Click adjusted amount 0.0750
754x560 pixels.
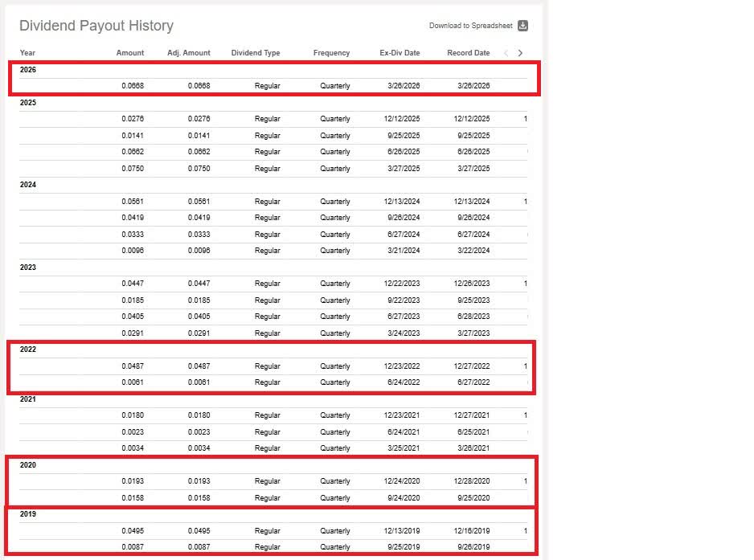pos(199,169)
